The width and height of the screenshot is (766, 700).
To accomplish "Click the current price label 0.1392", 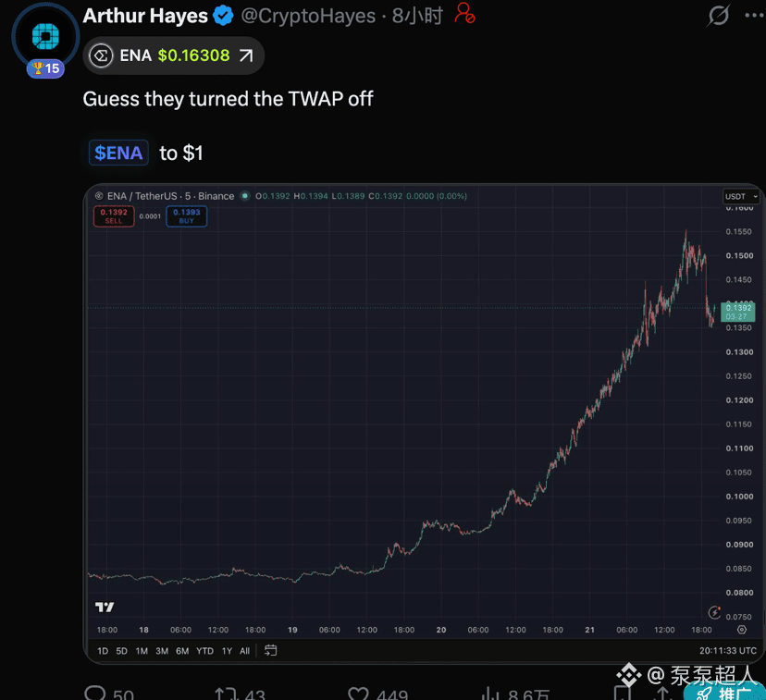I will click(737, 312).
